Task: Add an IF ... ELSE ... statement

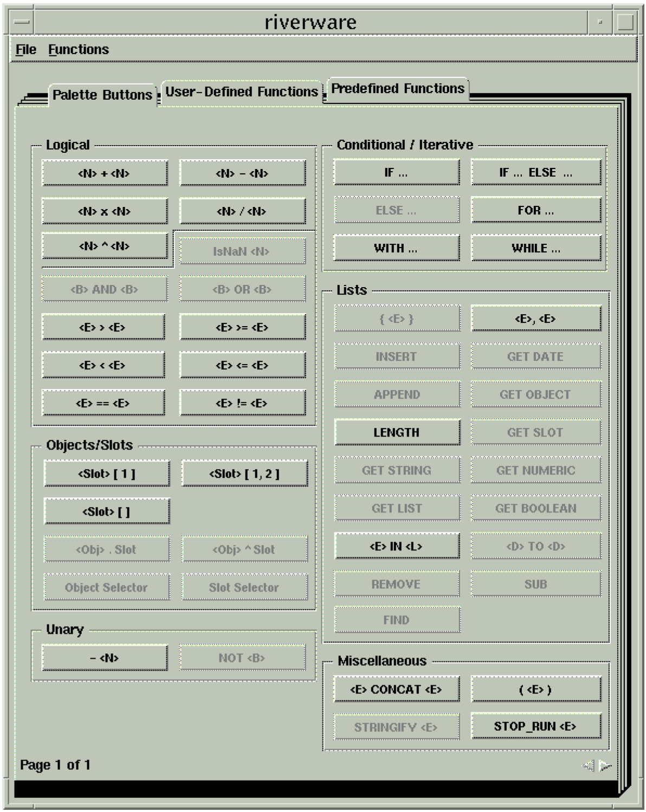Action: [535, 172]
